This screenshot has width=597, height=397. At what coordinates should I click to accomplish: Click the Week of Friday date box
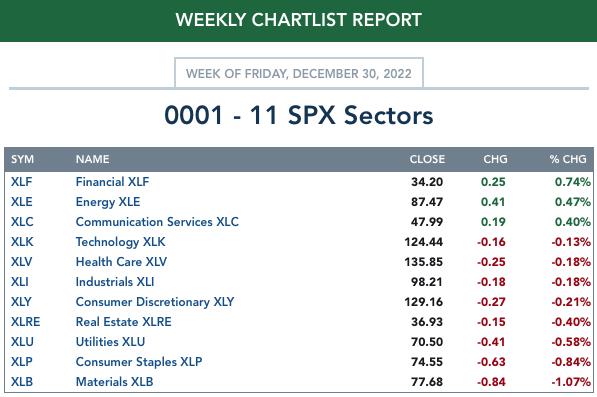tap(299, 73)
